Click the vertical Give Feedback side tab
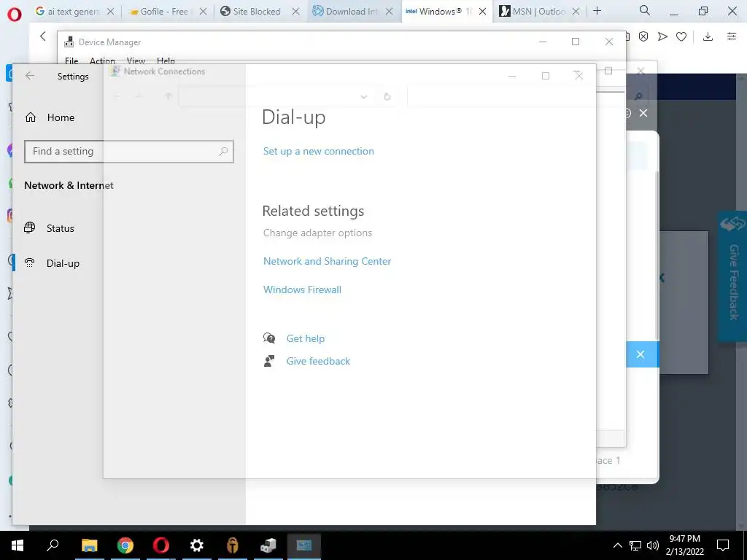This screenshot has width=747, height=560. (732, 276)
